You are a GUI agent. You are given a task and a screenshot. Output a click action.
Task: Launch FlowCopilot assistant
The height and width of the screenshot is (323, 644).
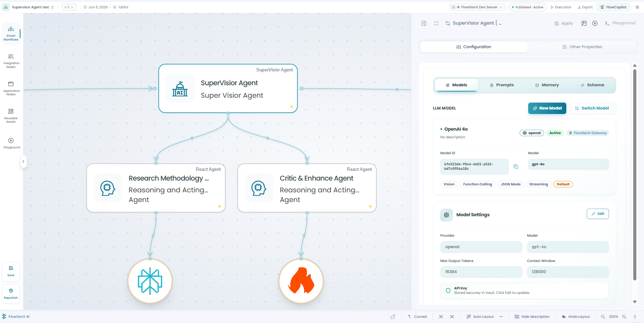pyautogui.click(x=613, y=7)
